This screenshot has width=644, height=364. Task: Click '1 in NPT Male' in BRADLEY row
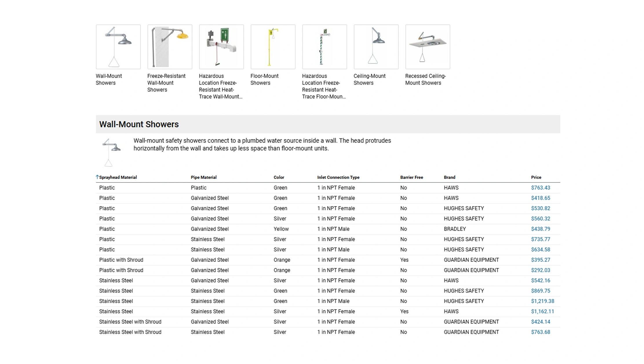[333, 229]
